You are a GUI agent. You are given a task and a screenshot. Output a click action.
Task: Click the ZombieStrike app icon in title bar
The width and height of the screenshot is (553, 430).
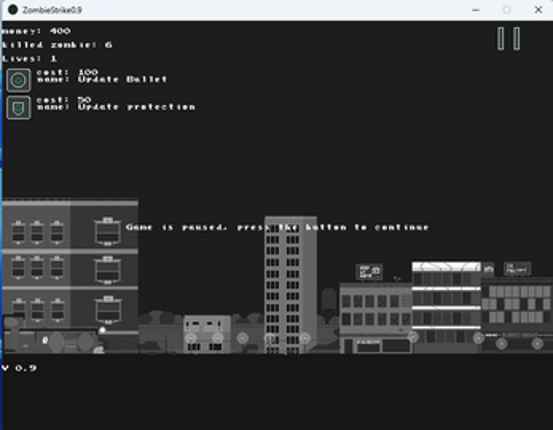coord(13,10)
